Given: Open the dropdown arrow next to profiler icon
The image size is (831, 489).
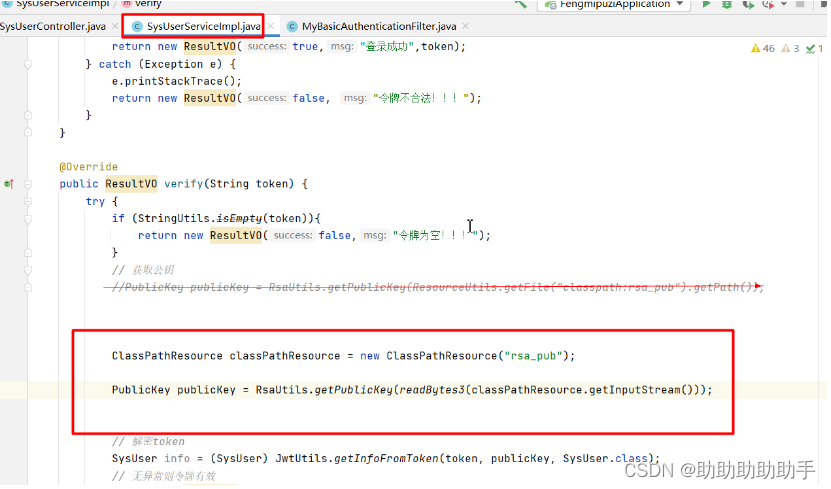Looking at the screenshot, I should tap(783, 4).
